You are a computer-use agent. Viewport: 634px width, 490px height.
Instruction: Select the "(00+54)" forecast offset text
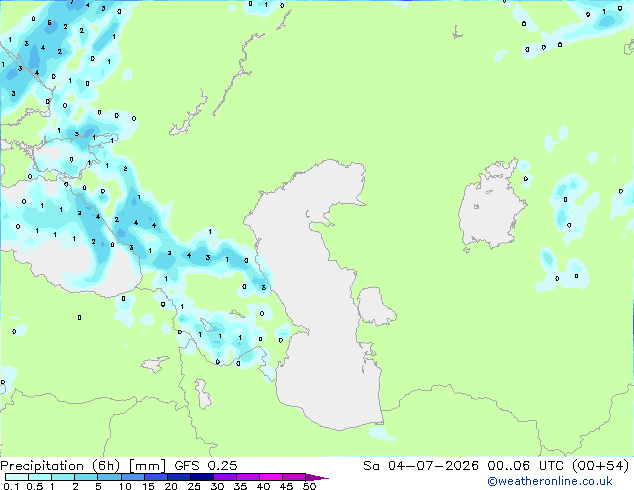pyautogui.click(x=601, y=466)
